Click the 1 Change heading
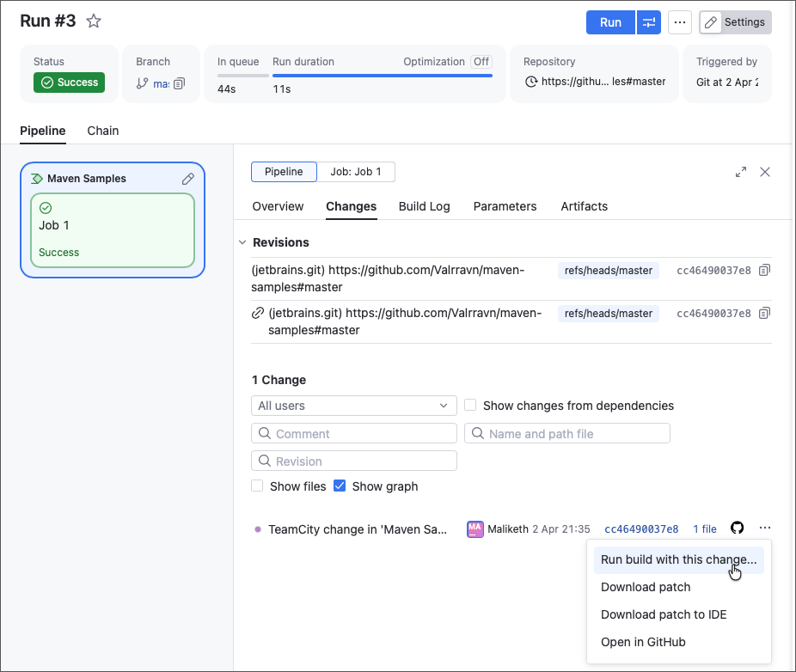The width and height of the screenshot is (796, 672). tap(279, 380)
